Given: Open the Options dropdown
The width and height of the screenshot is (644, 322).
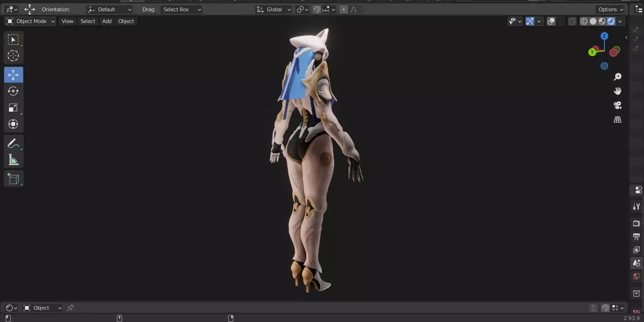Looking at the screenshot, I should point(611,9).
